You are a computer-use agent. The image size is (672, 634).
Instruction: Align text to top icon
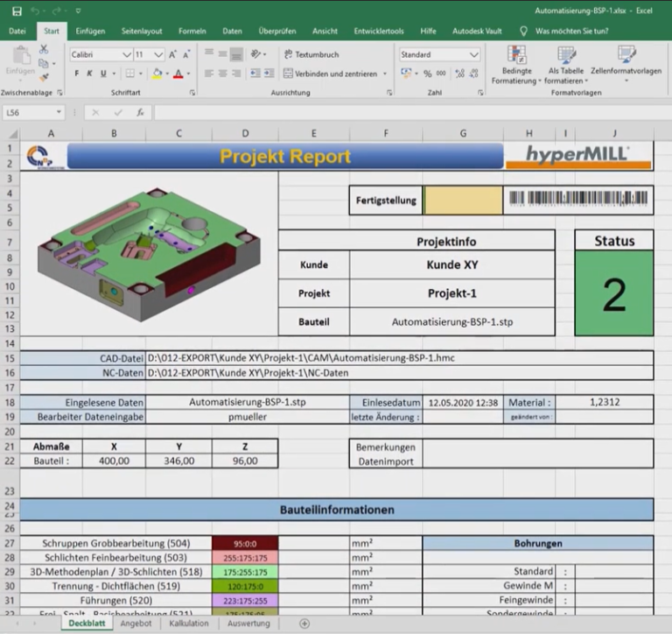tap(209, 53)
